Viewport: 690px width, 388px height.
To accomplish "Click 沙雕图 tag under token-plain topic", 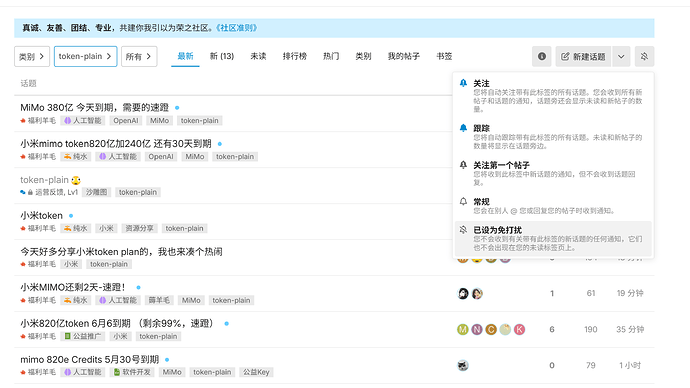I will pos(96,192).
